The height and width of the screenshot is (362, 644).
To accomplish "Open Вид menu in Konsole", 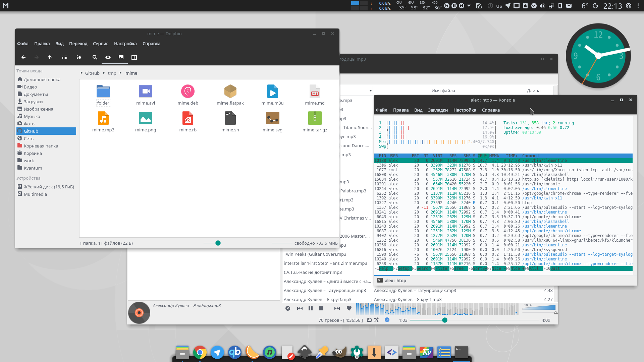I will [x=418, y=110].
